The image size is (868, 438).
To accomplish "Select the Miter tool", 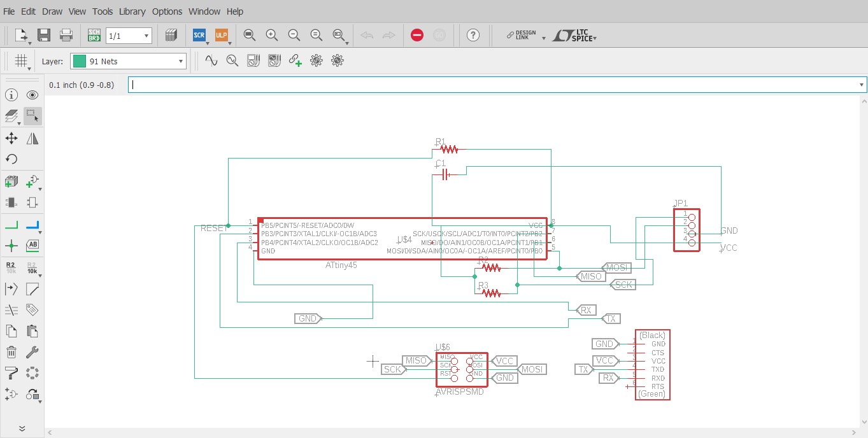I will click(x=32, y=289).
